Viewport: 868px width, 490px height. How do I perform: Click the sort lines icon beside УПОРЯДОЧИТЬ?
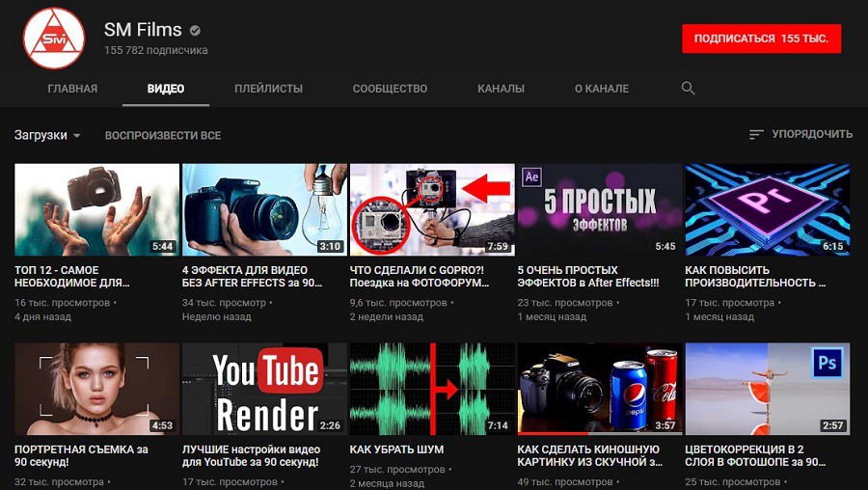[755, 134]
